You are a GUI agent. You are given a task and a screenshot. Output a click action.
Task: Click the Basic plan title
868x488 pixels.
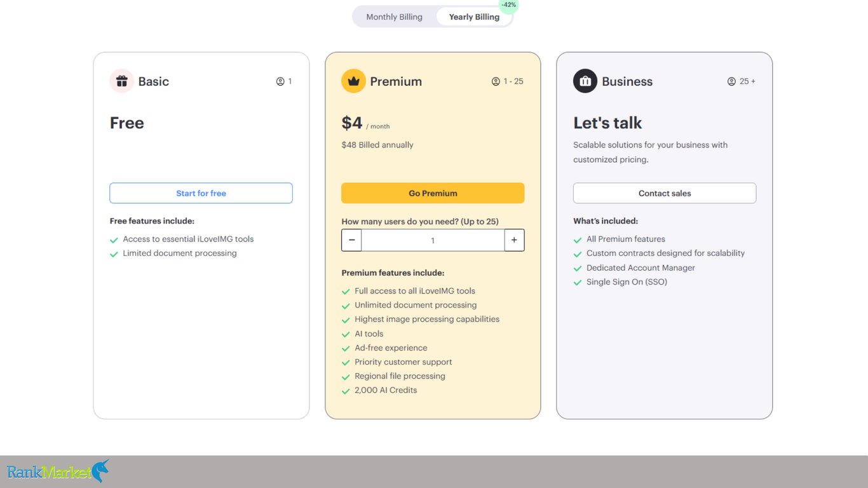[x=154, y=81]
